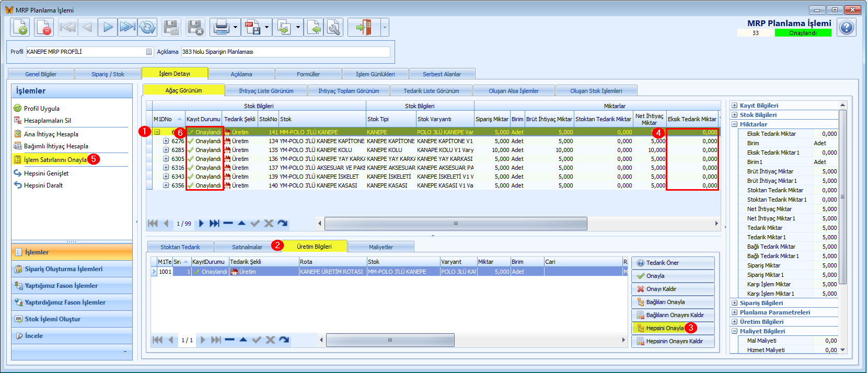The width and height of the screenshot is (868, 373).
Task: Go to the last row in the tree grid navigator
Action: click(214, 224)
